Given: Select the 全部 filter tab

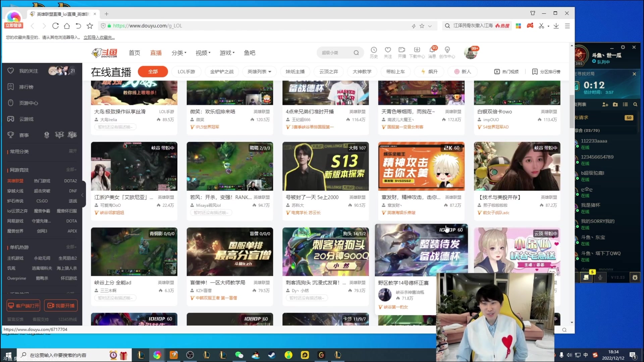Looking at the screenshot, I should [x=153, y=71].
